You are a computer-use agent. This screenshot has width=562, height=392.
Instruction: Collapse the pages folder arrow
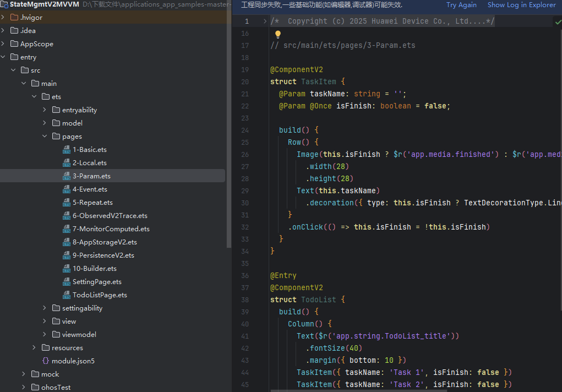tap(45, 137)
